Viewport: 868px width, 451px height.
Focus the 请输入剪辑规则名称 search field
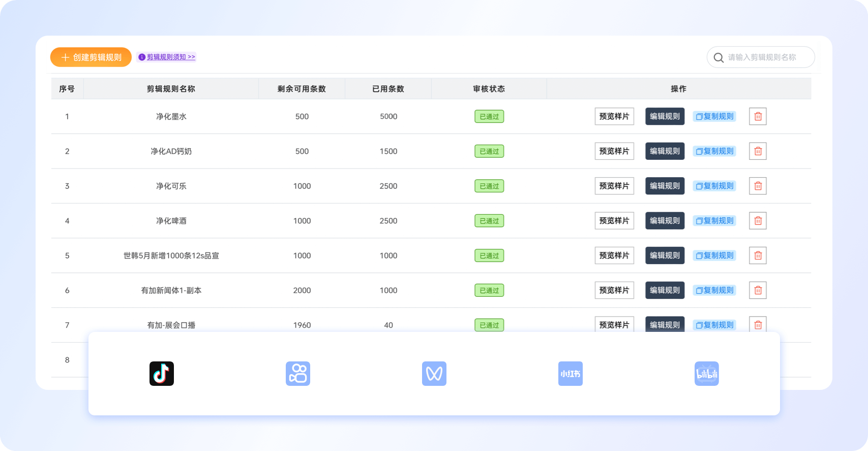pos(761,57)
